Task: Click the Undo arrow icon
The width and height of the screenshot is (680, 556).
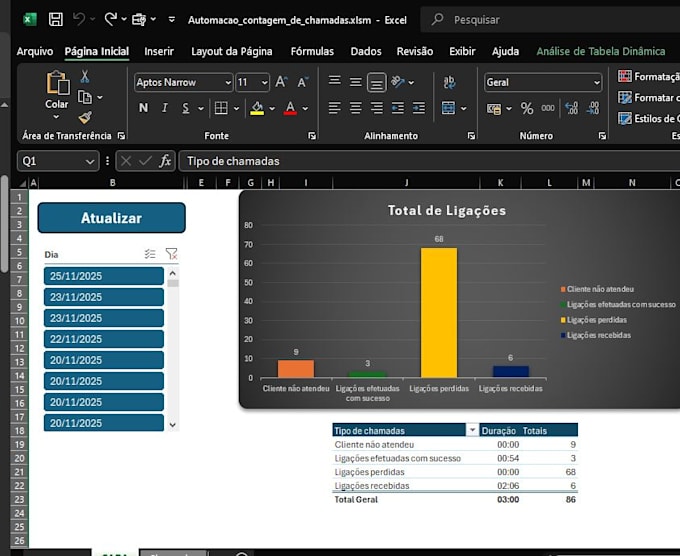Action: tap(79, 19)
